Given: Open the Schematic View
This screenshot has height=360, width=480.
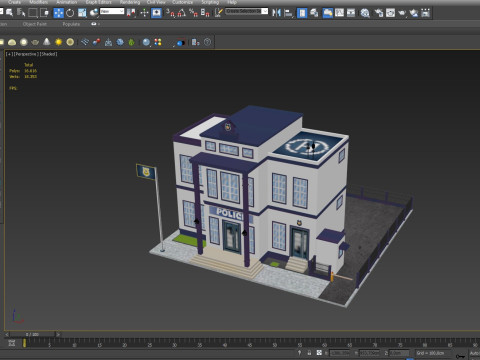Looking at the screenshot, I should pos(351,13).
